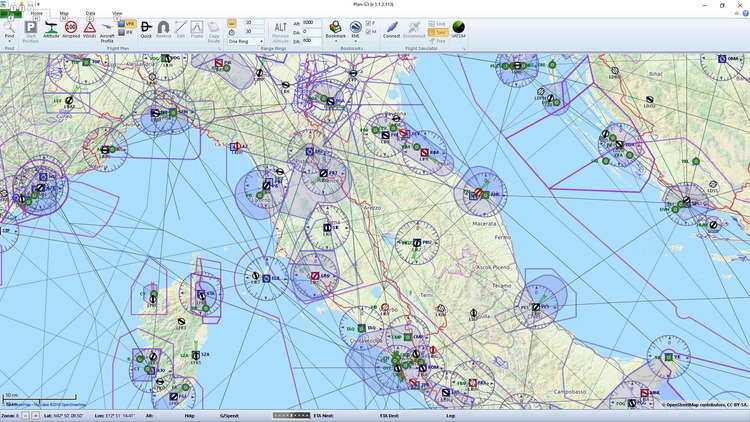Click the Find magnifier icon
This screenshot has height=422, width=750.
click(x=9, y=29)
